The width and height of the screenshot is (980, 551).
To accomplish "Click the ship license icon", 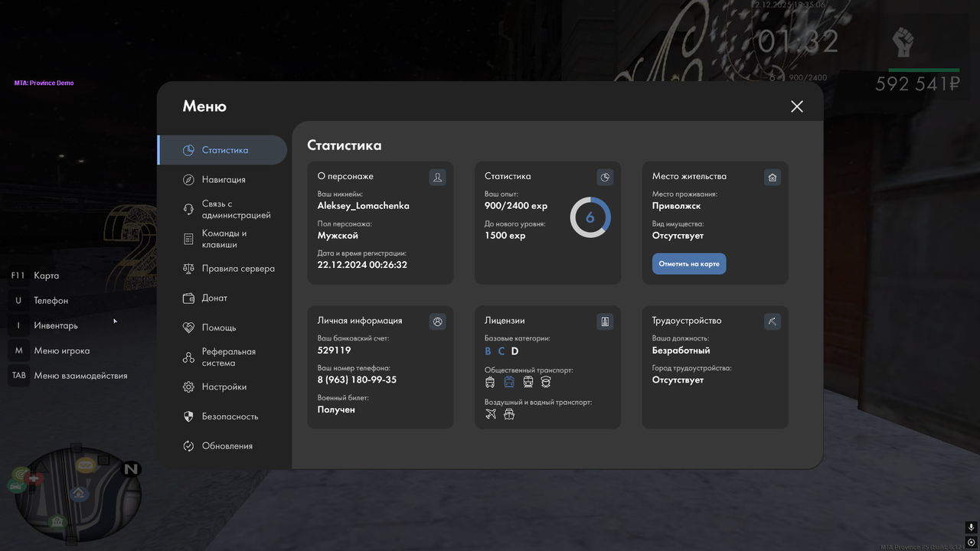I will coord(509,414).
